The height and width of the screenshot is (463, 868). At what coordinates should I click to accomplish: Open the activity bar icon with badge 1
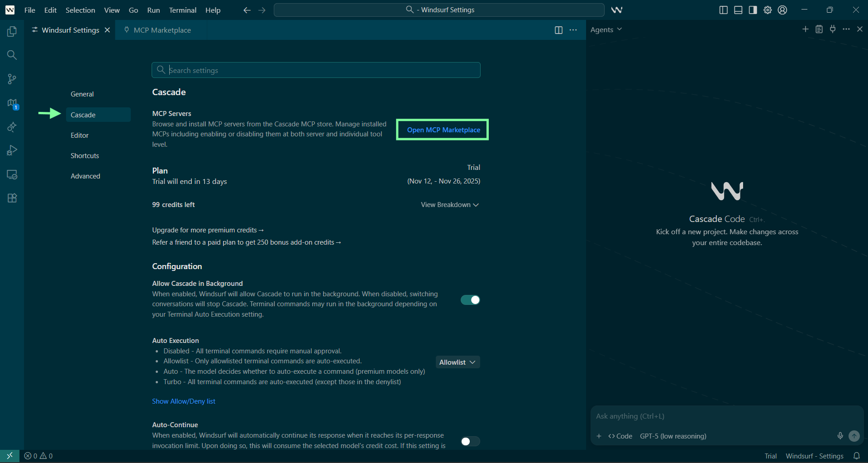[12, 104]
